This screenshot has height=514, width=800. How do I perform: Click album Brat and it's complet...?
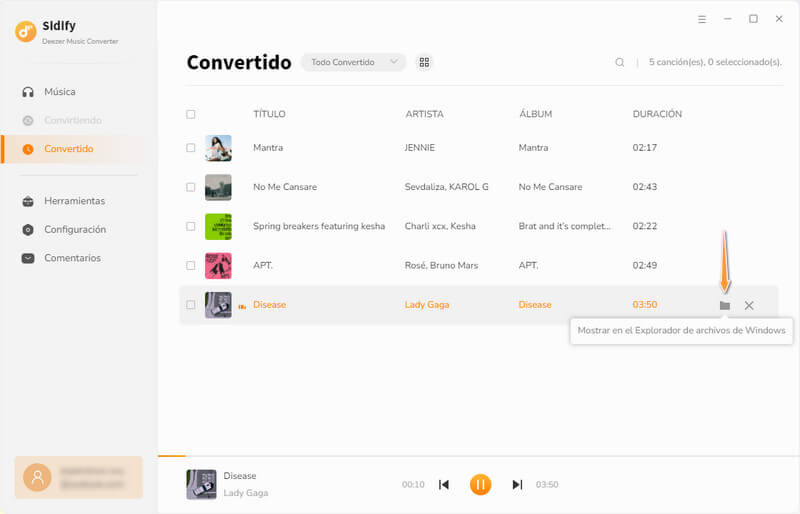pyautogui.click(x=564, y=227)
